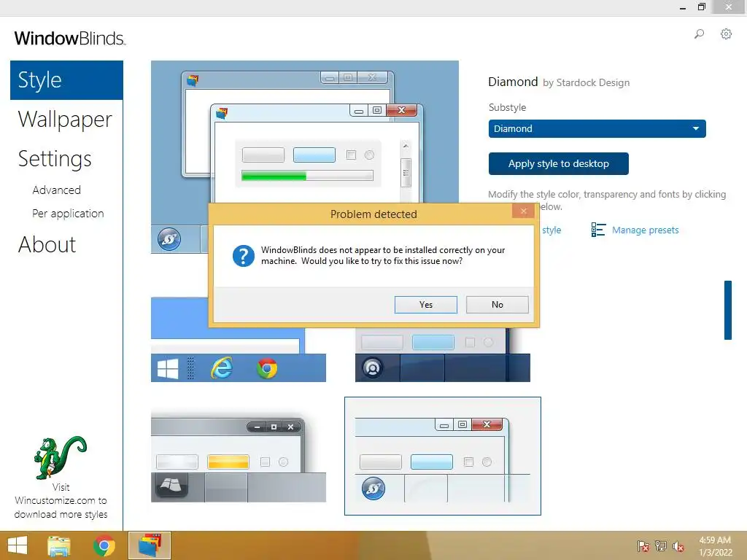The image size is (747, 560).
Task: Click the Visit Wincustomize.com link text
Action: pos(61,500)
